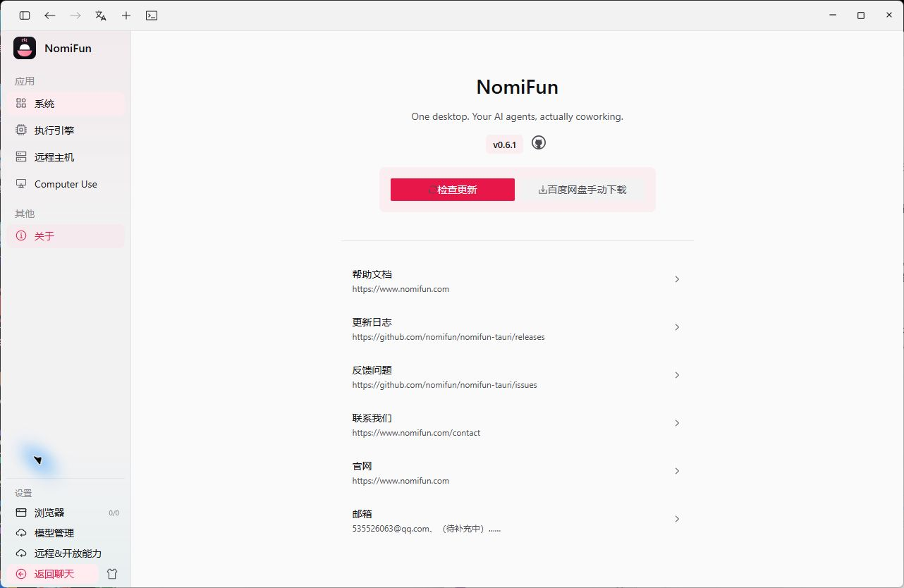Open the language translation icon
The width and height of the screenshot is (904, 588).
[101, 16]
